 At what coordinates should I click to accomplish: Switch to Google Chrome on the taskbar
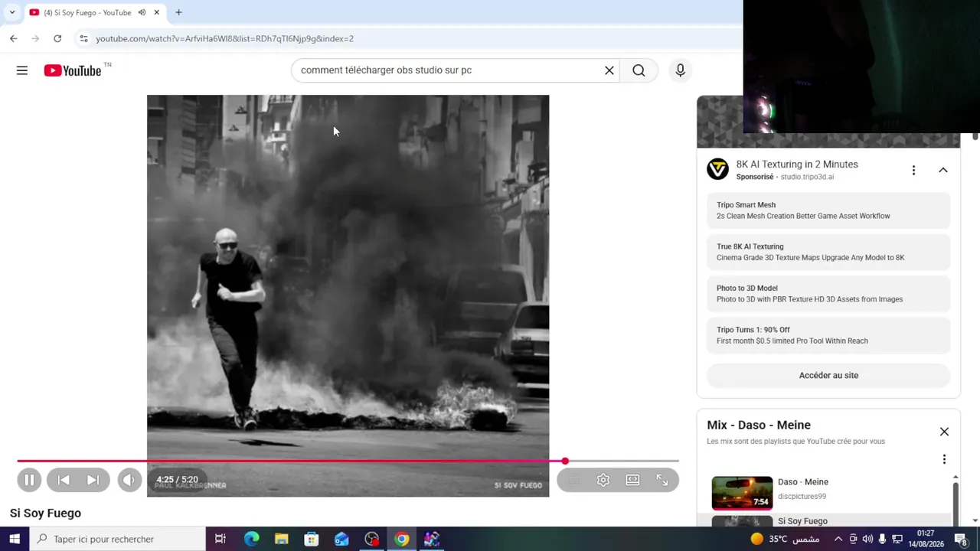(x=401, y=539)
